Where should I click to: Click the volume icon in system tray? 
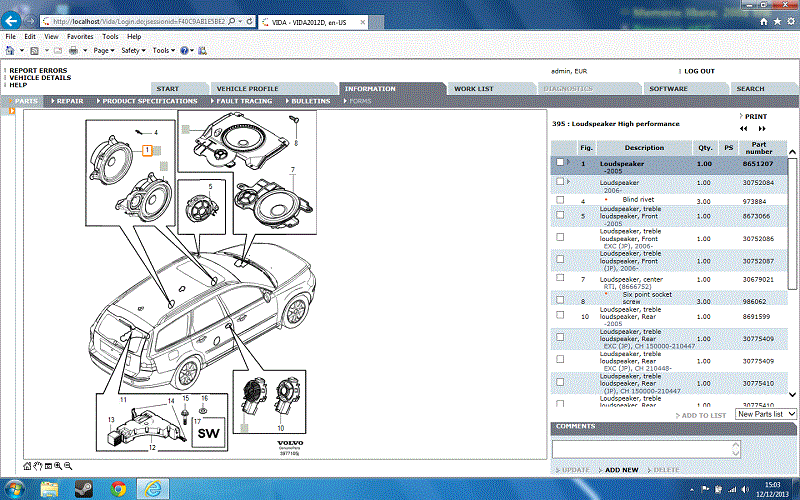[x=745, y=489]
